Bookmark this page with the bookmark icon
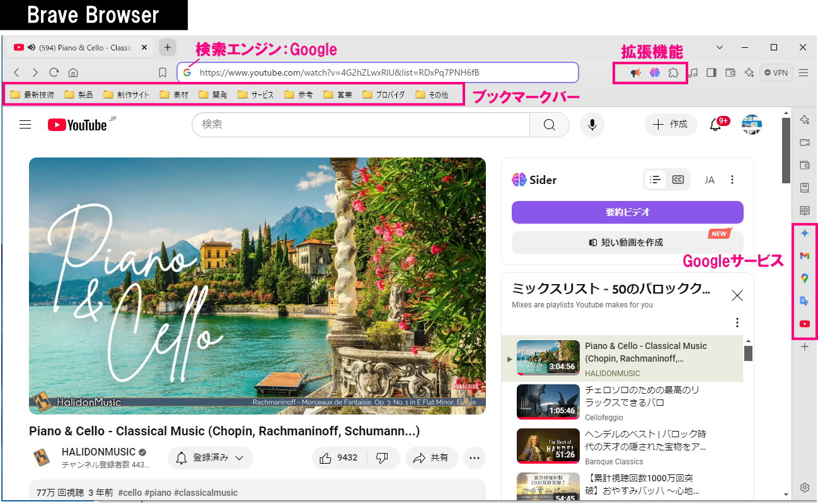This screenshot has height=504, width=818. click(163, 72)
